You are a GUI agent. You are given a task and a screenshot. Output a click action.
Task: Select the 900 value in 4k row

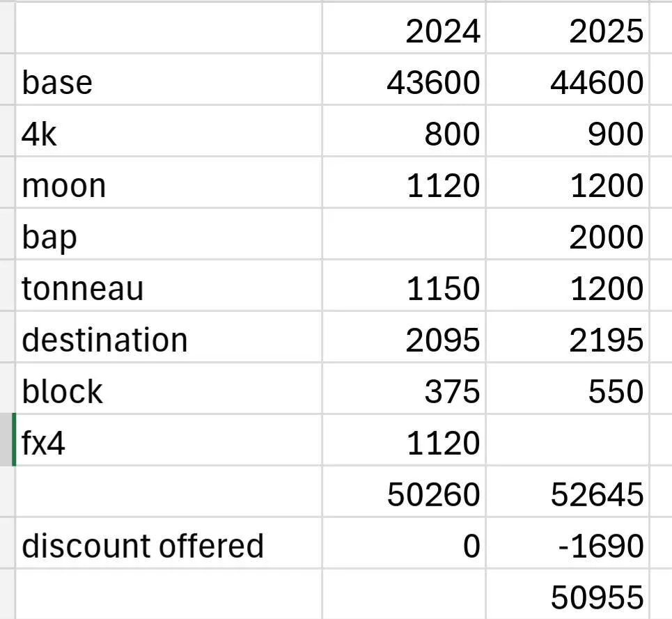click(x=568, y=131)
